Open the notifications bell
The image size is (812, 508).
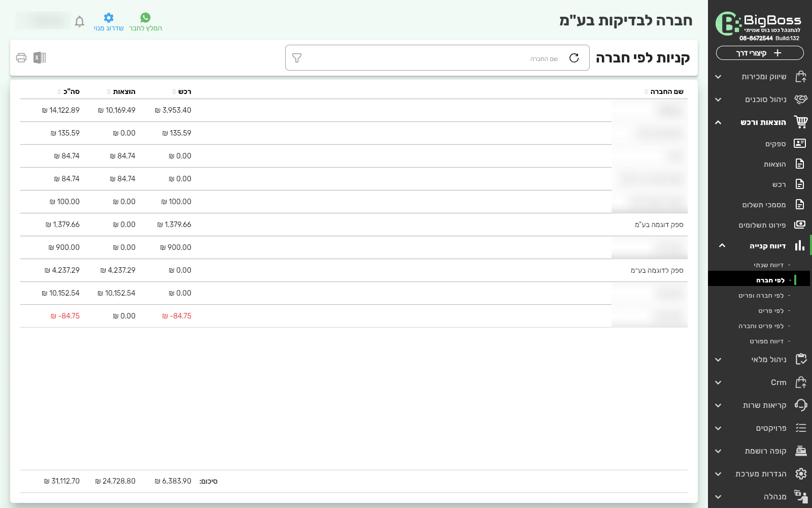tap(80, 21)
